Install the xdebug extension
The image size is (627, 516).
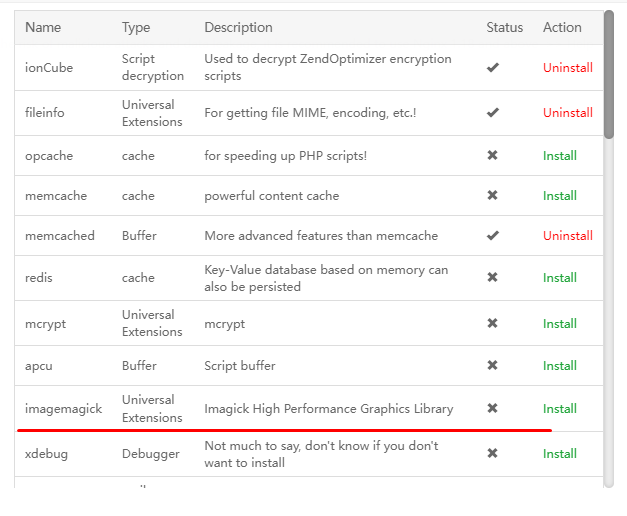[559, 454]
